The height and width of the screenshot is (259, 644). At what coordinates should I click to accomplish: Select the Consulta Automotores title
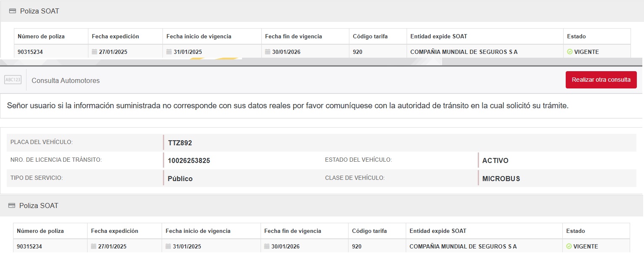(66, 80)
